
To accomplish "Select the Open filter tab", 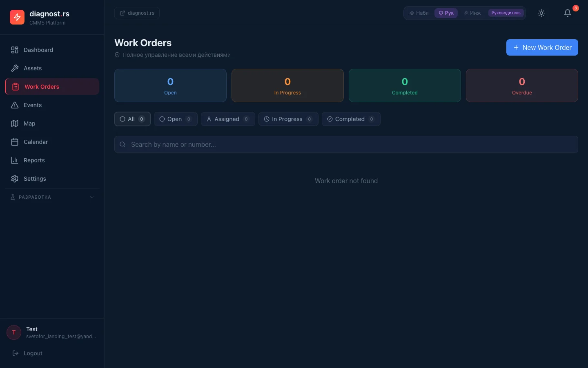I will pos(176,119).
